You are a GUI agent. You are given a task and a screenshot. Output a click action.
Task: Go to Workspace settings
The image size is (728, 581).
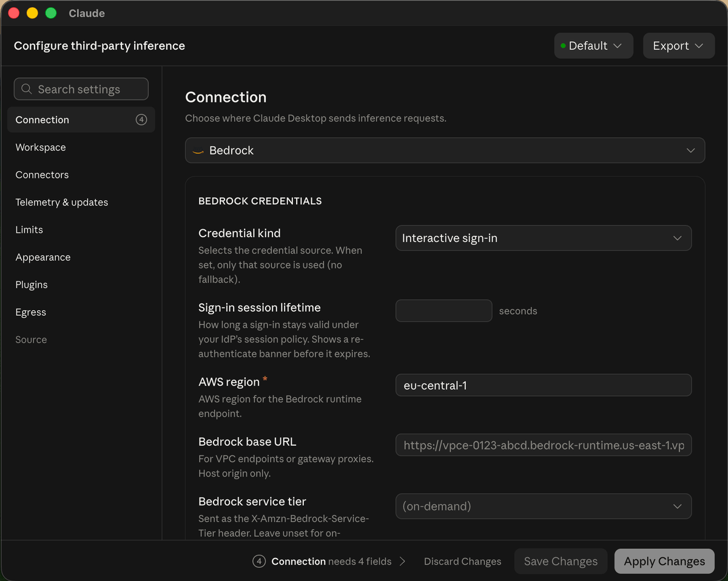[x=41, y=147]
